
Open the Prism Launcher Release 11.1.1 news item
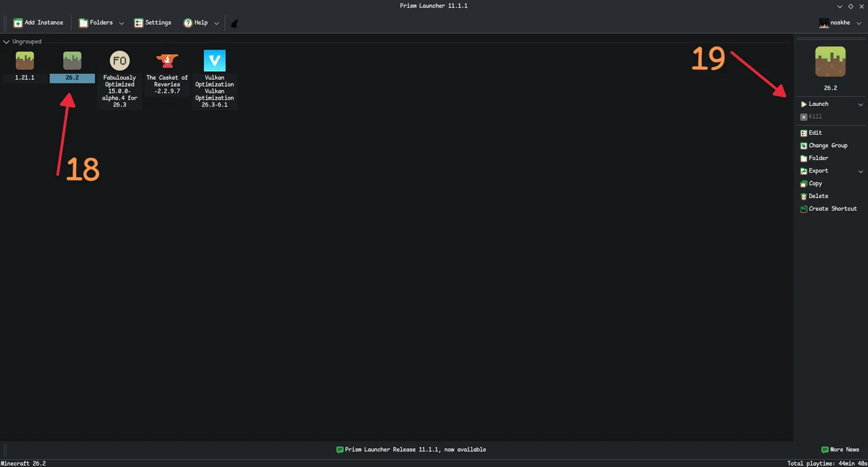pyautogui.click(x=411, y=449)
